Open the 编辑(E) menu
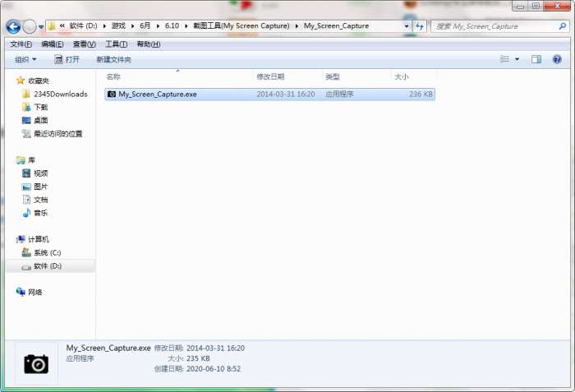This screenshot has height=392, width=575. (x=53, y=44)
